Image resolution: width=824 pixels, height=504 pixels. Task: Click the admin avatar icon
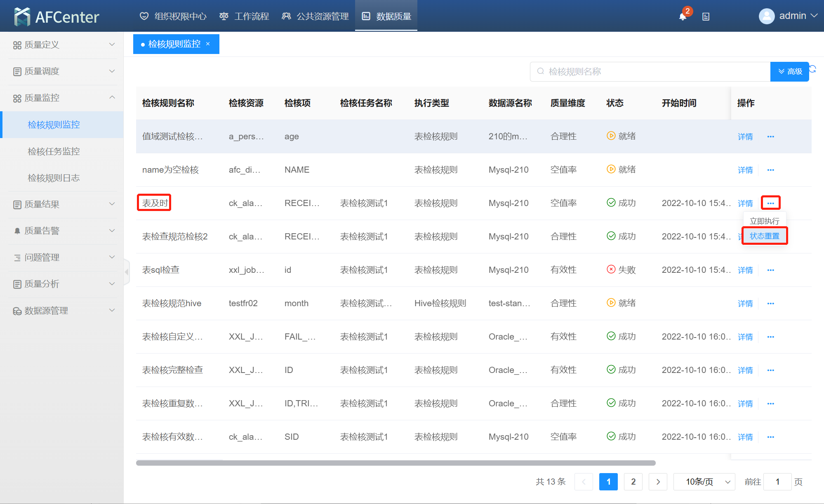click(766, 16)
